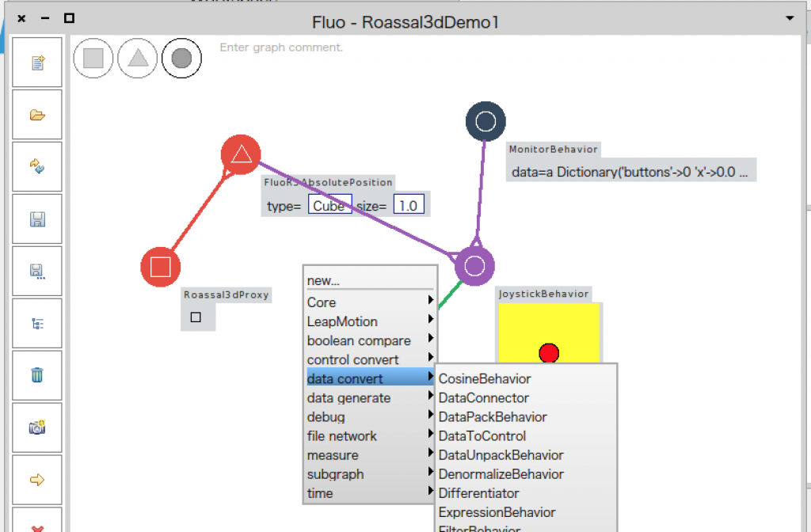Click the JoystickBehavior node label
The height and width of the screenshot is (532, 811).
click(x=543, y=294)
